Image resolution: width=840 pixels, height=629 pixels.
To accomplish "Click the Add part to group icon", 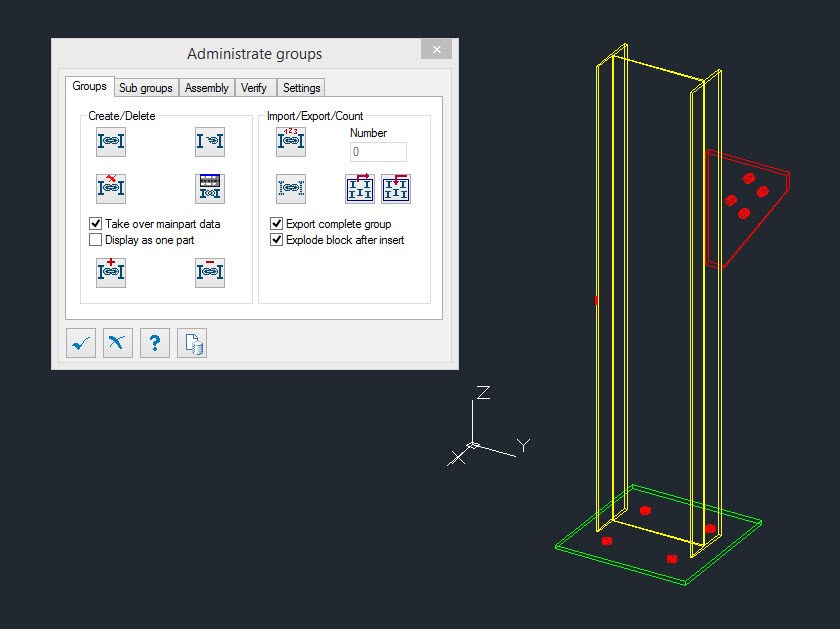I will (209, 141).
